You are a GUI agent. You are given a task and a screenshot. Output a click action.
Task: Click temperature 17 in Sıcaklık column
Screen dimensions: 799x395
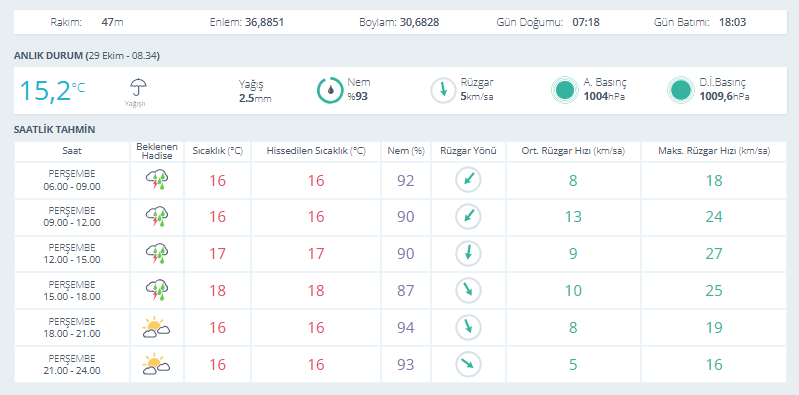tap(218, 254)
